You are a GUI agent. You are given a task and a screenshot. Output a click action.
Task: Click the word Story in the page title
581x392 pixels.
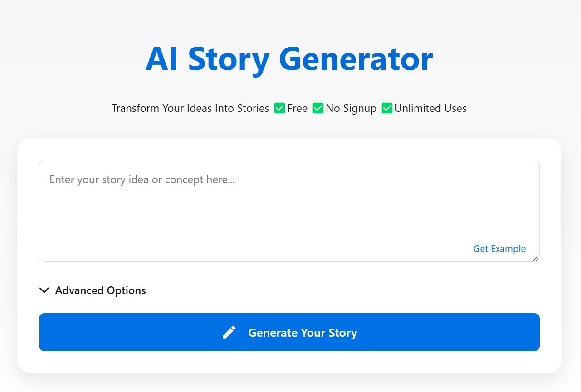(x=229, y=59)
